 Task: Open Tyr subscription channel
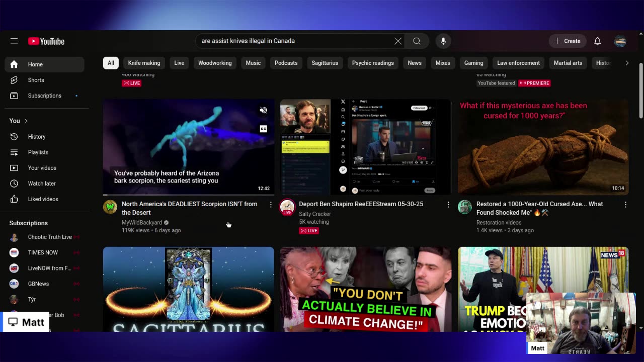pyautogui.click(x=45, y=299)
